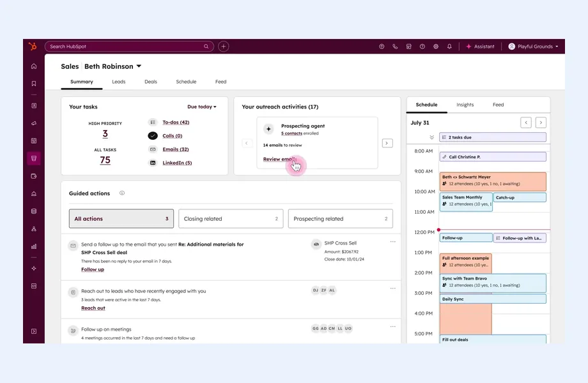Open the Help question mark icon
Image resolution: width=588 pixels, height=383 pixels.
tap(422, 47)
